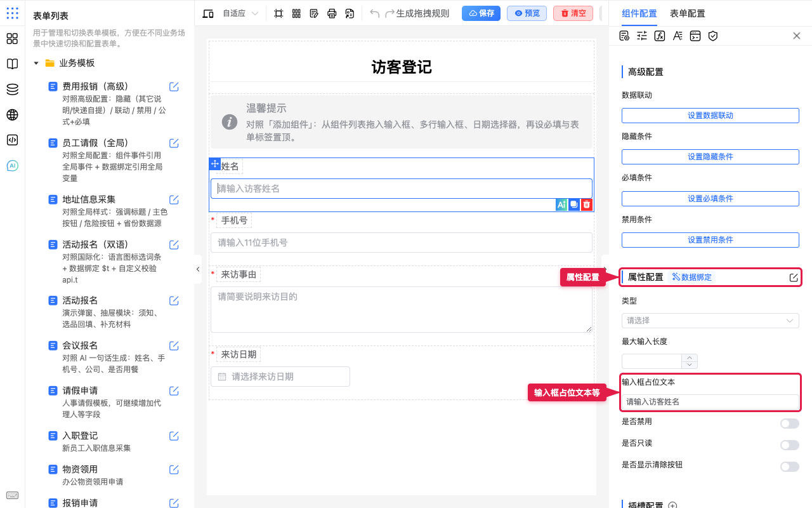Switch to the 表单配置 tab

[x=687, y=13]
